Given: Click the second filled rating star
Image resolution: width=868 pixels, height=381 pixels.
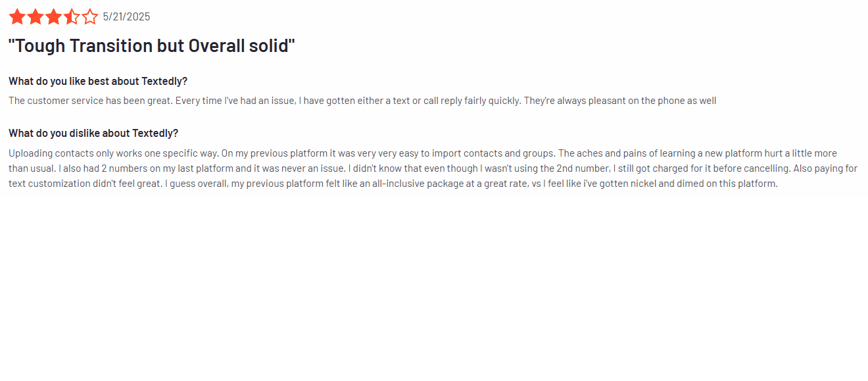Looking at the screenshot, I should coord(36,16).
